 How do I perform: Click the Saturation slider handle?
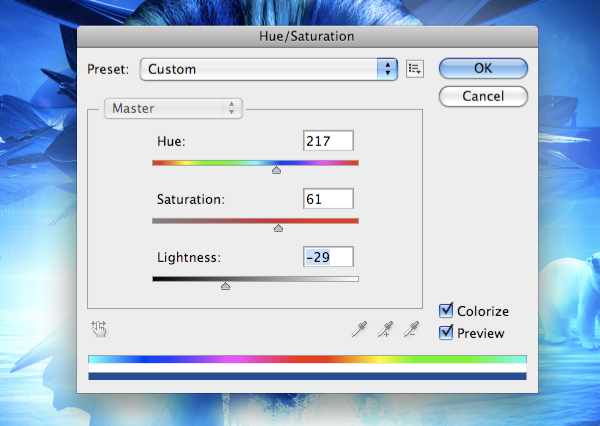tap(278, 228)
